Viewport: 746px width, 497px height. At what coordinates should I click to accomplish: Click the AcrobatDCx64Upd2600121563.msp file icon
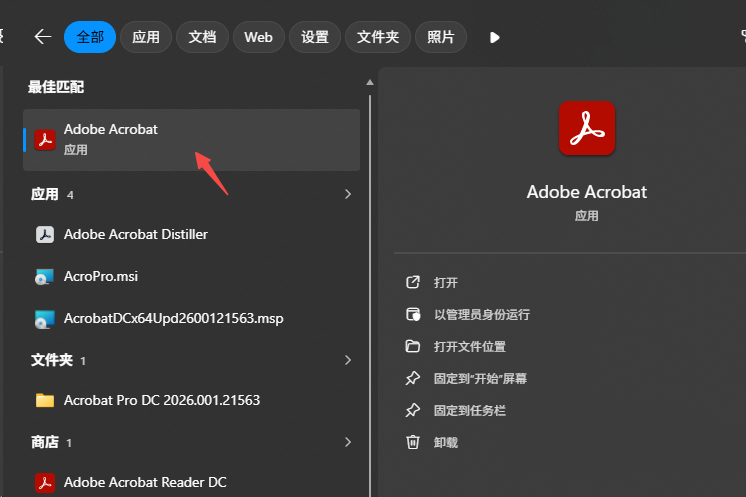pyautogui.click(x=44, y=319)
